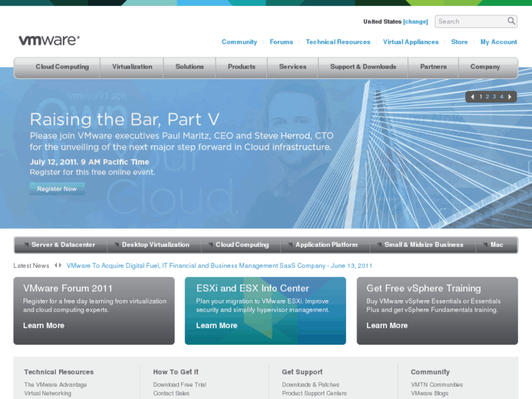The width and height of the screenshot is (532, 399).
Task: Go to next carousel slide arrow
Action: coord(509,97)
